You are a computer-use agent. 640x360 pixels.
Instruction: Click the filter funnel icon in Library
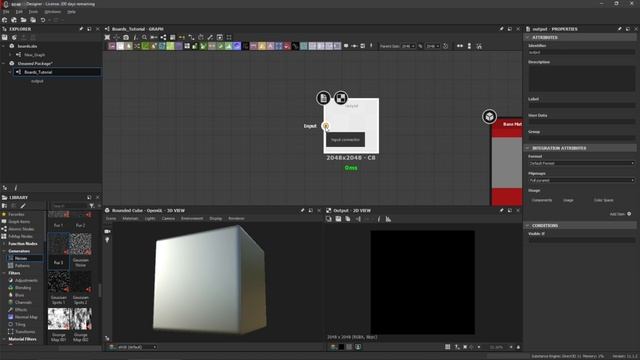(92, 206)
